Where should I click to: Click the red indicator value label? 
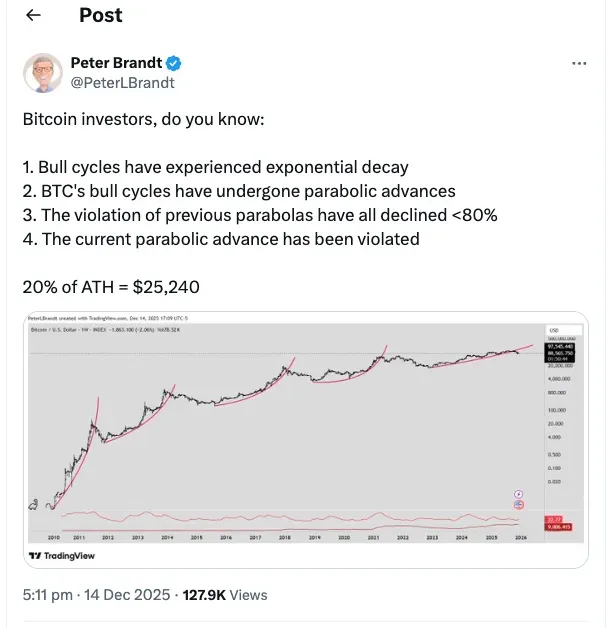tap(556, 522)
